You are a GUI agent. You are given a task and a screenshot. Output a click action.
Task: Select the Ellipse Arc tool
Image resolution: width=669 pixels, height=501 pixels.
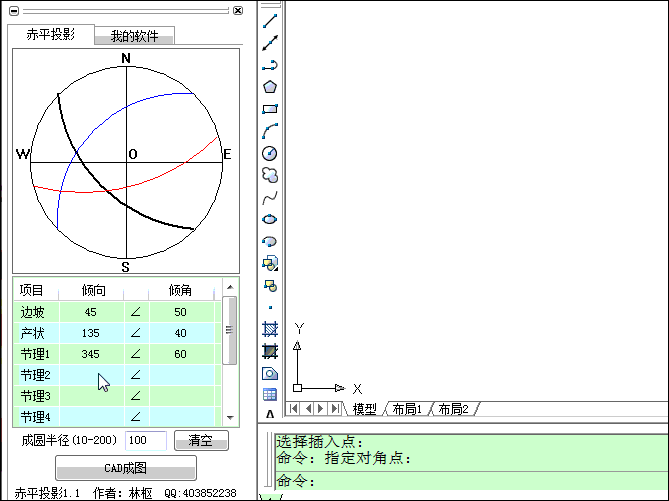(270, 242)
